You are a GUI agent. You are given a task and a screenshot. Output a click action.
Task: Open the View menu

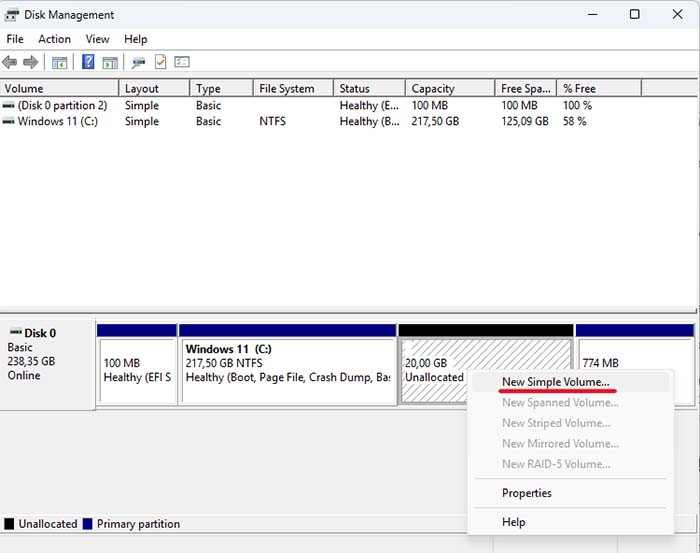coord(97,39)
